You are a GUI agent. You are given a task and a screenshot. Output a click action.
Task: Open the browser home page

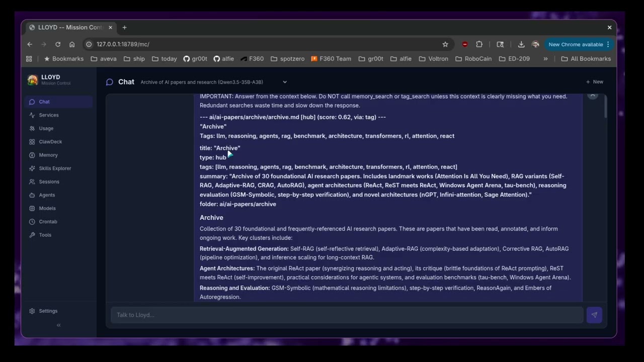[x=72, y=44]
